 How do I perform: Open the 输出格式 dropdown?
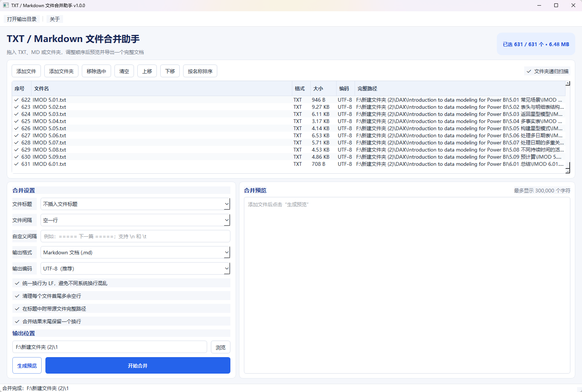click(x=135, y=252)
